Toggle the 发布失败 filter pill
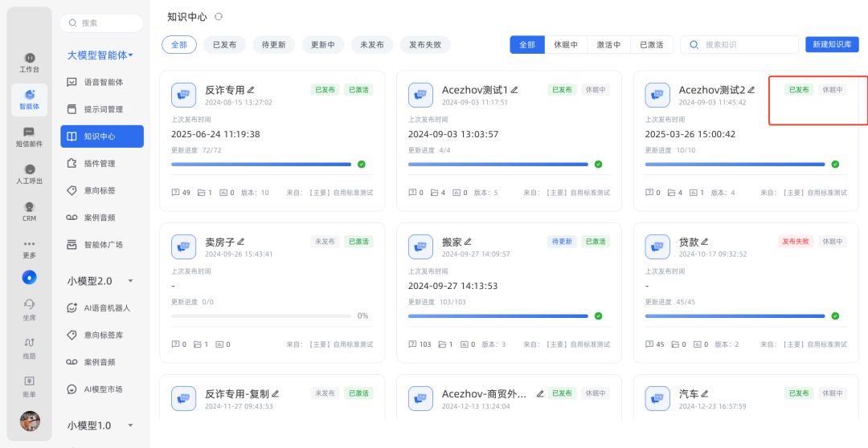 coord(425,45)
